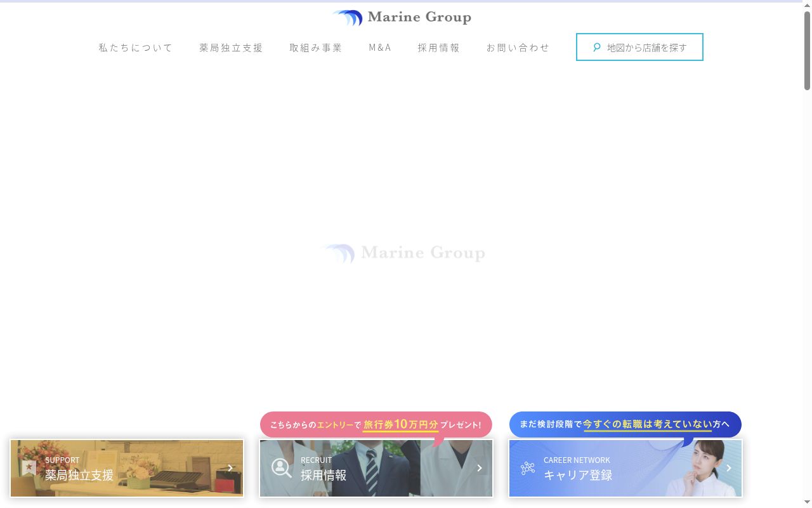Click the network nodes icon on CAREER NETWORK banner
Viewport: 812px width, 508px height.
(x=528, y=469)
